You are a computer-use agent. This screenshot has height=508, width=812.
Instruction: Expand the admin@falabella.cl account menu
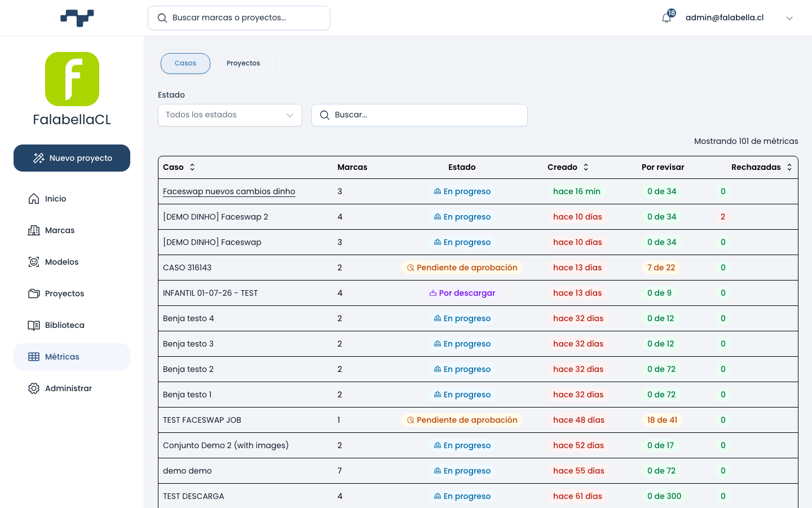pyautogui.click(x=789, y=18)
